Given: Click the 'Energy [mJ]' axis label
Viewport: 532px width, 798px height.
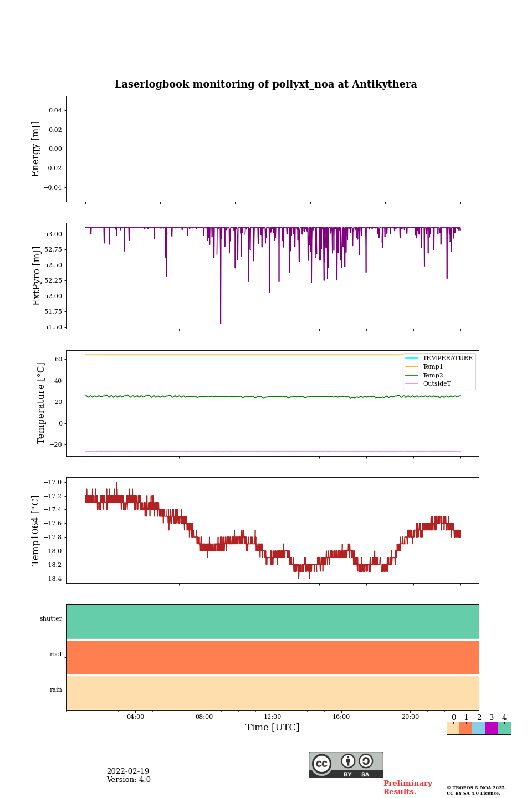Looking at the screenshot, I should pyautogui.click(x=35, y=149).
